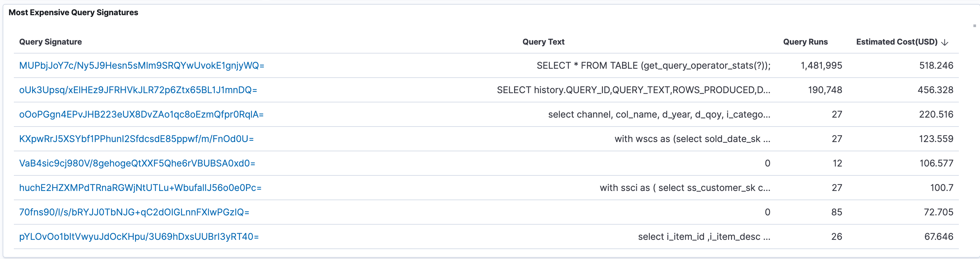Sort by the Query Runs column header
980x259 pixels.
pyautogui.click(x=805, y=42)
